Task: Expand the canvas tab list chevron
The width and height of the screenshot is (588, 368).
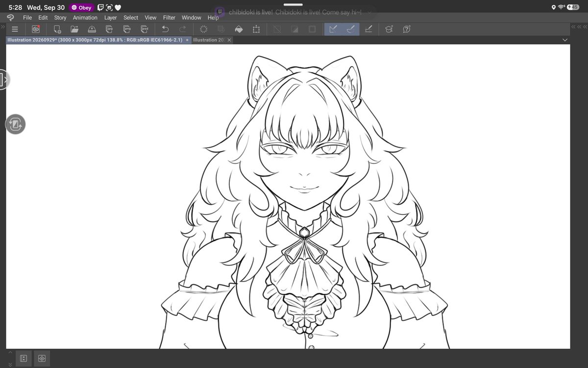Action: 565,40
